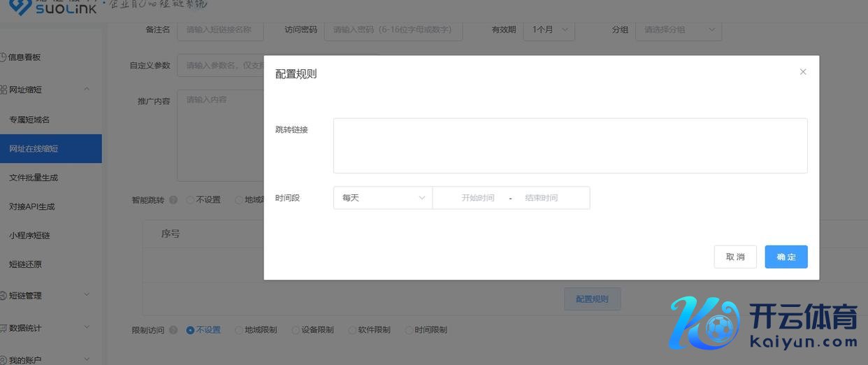The width and height of the screenshot is (868, 365).
Task: Close the 配置规则 dialog with the X icon
Action: (x=803, y=72)
